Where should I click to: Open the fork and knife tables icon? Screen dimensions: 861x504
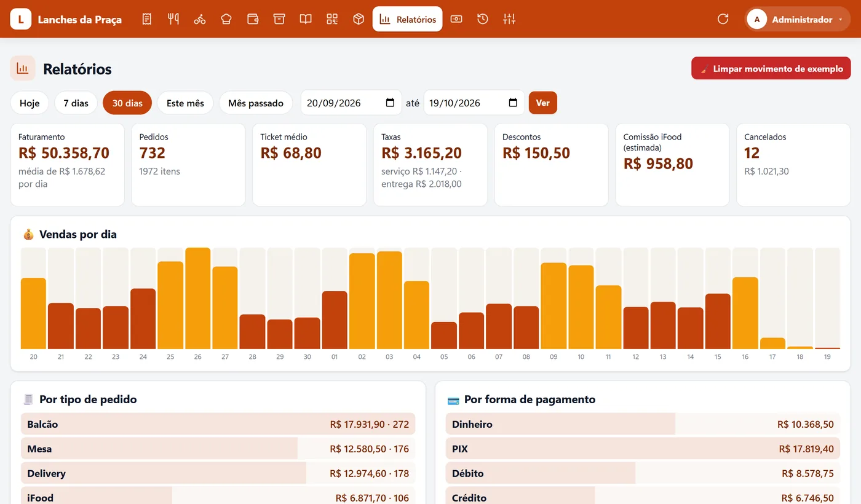point(173,19)
